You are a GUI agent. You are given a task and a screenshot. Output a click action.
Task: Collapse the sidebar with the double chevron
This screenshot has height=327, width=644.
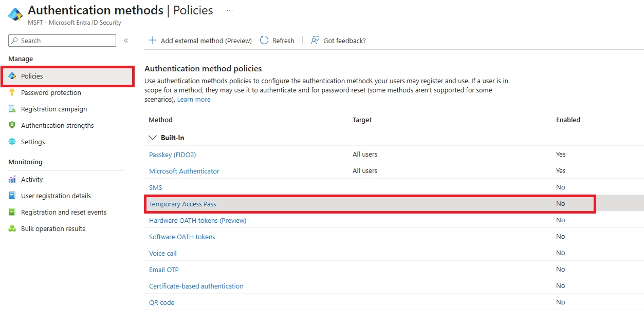pyautogui.click(x=126, y=41)
